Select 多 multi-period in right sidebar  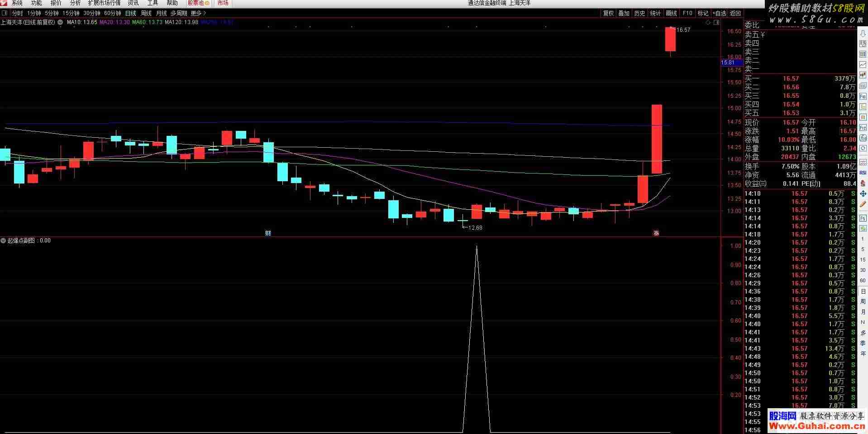coord(863,333)
